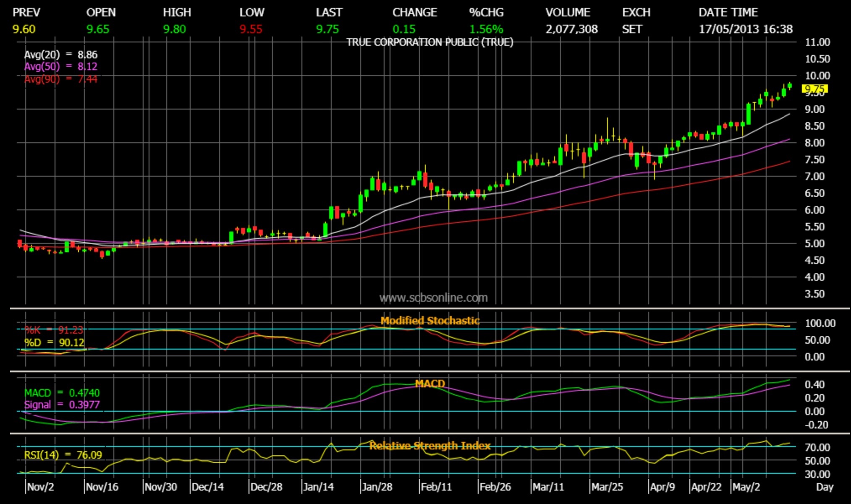Viewport: 851px width, 504px height.
Task: Click the -0.20 MACD axis label
Action: [x=817, y=425]
